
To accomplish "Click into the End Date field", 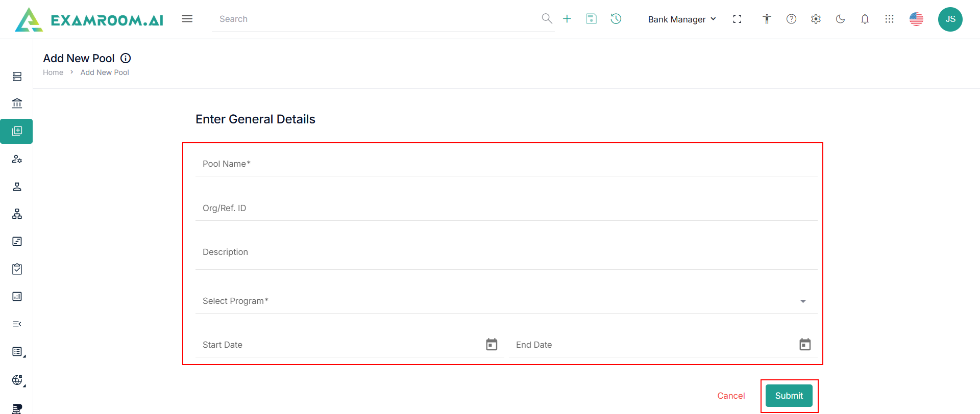I will (663, 345).
